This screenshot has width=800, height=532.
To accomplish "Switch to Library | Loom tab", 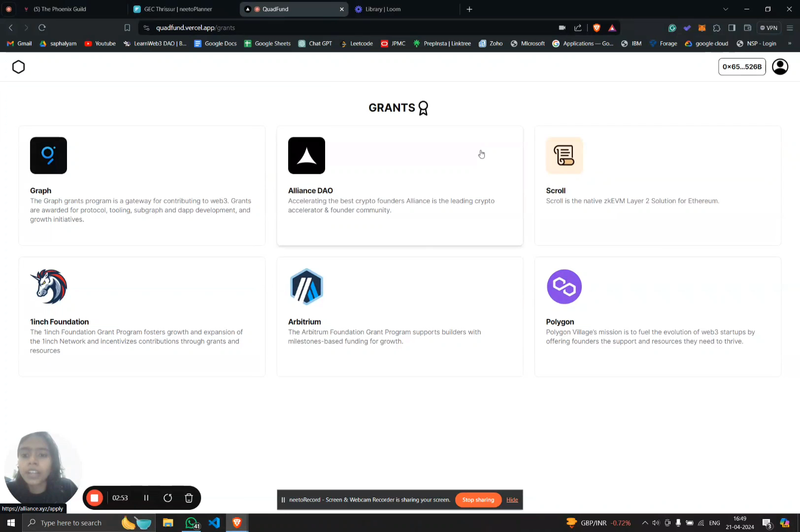I will 401,9.
